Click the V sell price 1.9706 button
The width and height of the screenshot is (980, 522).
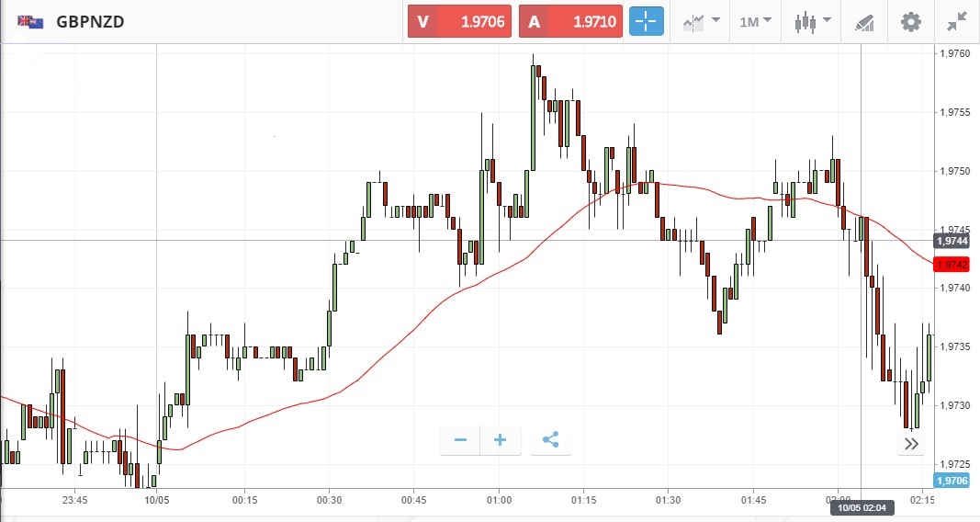(x=461, y=21)
